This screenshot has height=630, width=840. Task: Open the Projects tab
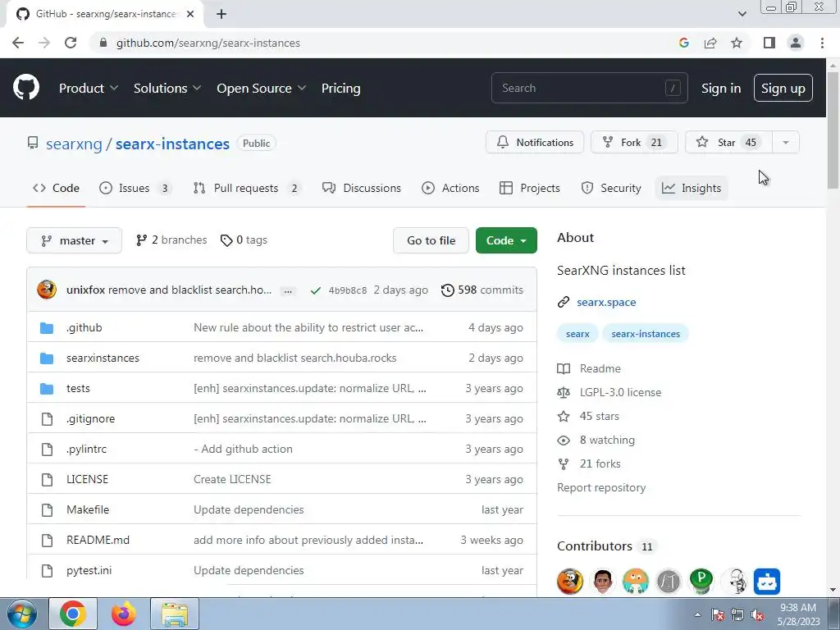click(x=530, y=188)
